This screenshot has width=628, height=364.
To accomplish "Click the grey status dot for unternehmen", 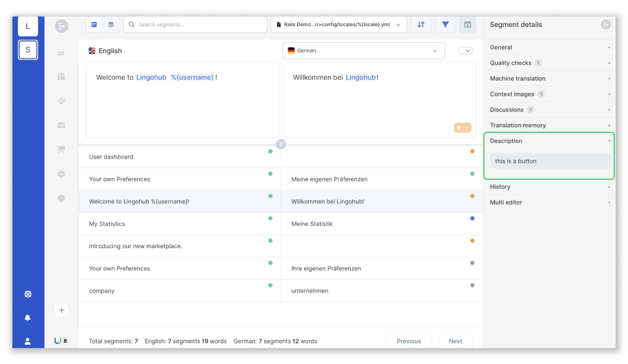I will [472, 285].
